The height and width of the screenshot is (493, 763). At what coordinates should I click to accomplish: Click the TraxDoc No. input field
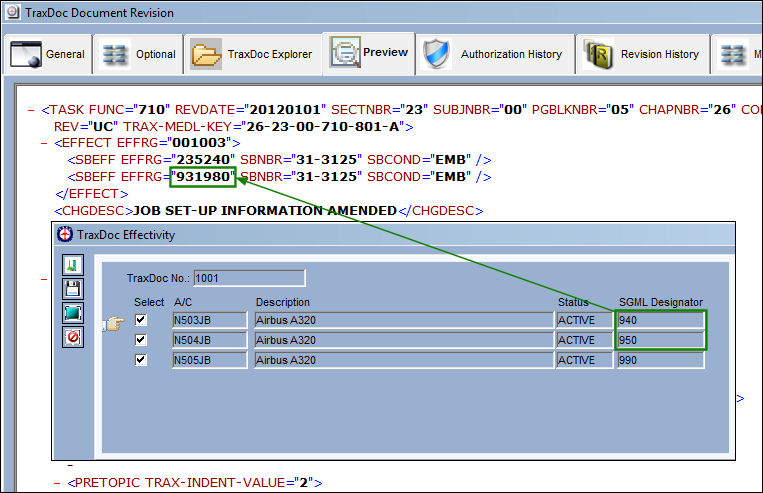[x=249, y=278]
